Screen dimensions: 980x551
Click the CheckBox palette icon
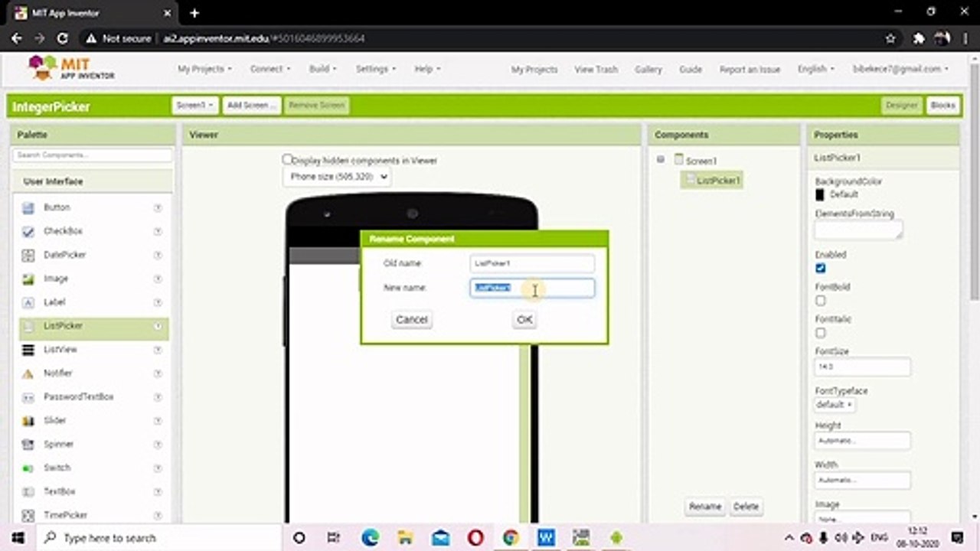tap(28, 231)
